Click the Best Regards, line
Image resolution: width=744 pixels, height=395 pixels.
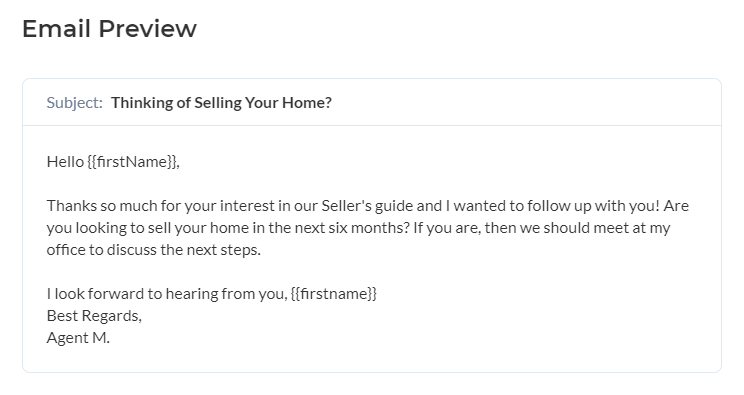(x=94, y=316)
